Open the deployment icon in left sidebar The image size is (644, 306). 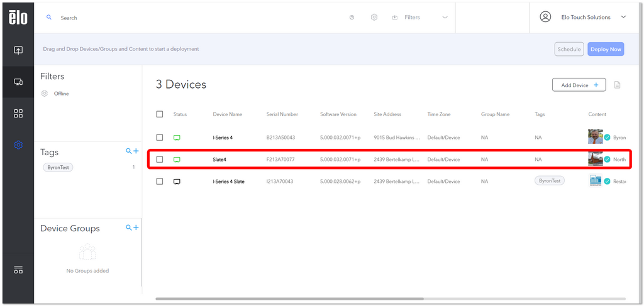pos(18,50)
